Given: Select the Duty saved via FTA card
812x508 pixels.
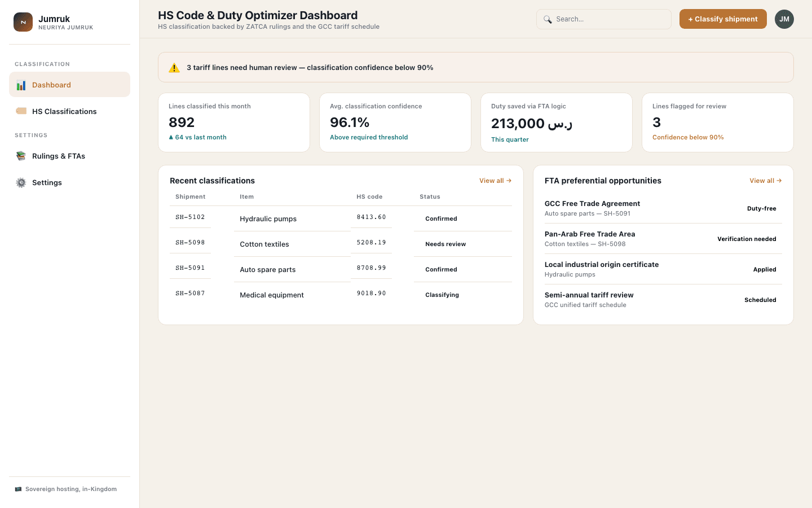Looking at the screenshot, I should (557, 122).
